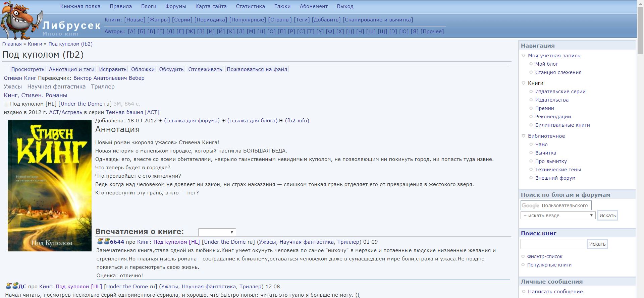The width and height of the screenshot is (644, 298).
Task: Click the add-friend user icon beside ДС
Action: coord(15,286)
